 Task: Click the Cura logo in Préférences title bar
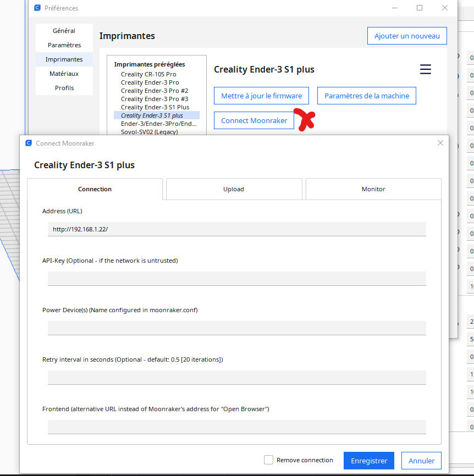pyautogui.click(x=37, y=8)
